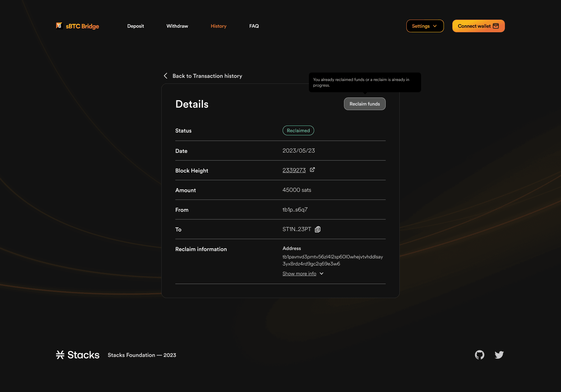The image size is (561, 392).
Task: Collapse the Settings chevron menu
Action: point(435,26)
